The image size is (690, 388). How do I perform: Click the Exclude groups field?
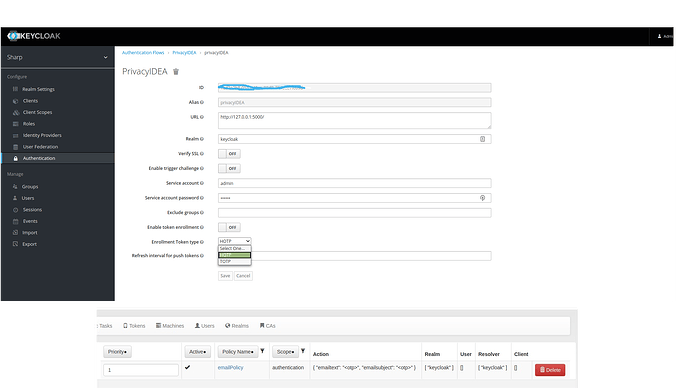tap(354, 213)
